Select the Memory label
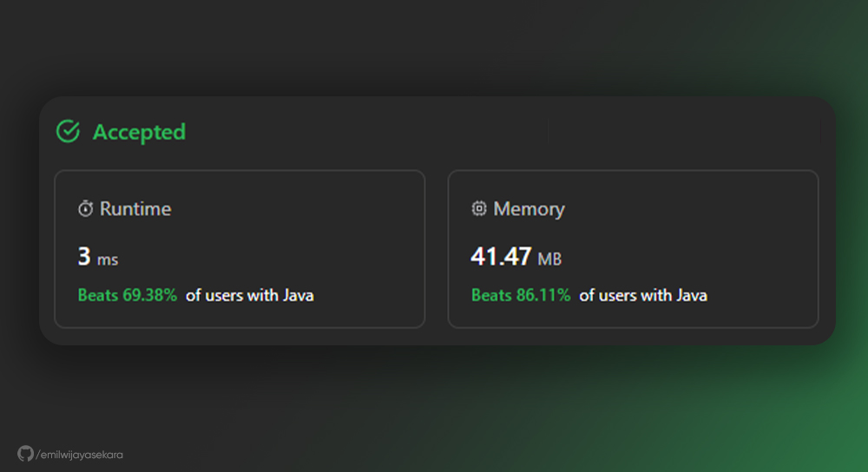This screenshot has height=472, width=868. (529, 208)
